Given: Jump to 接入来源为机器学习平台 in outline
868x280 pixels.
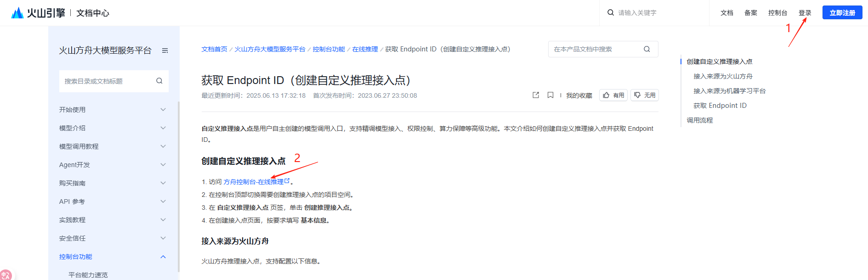Looking at the screenshot, I should [x=729, y=91].
